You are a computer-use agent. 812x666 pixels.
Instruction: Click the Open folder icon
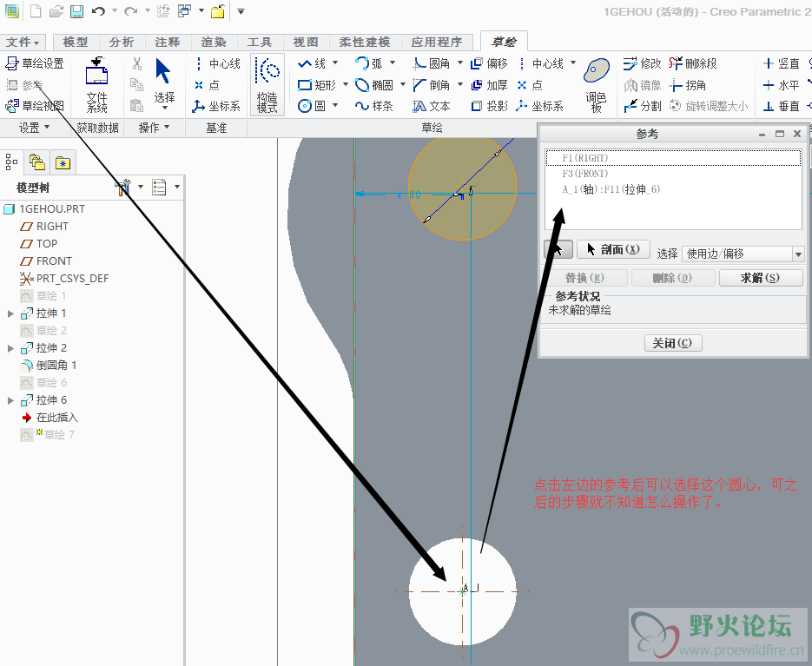(x=56, y=11)
